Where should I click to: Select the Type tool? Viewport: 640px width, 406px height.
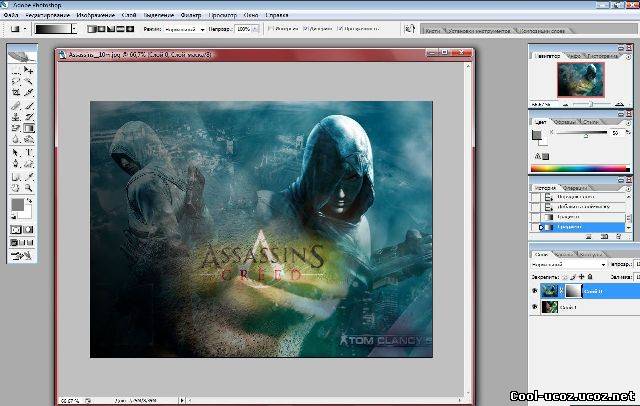[28, 153]
